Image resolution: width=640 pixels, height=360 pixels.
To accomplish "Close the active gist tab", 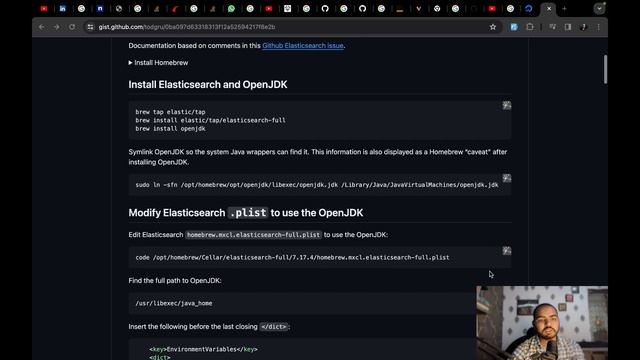I will tap(549, 9).
